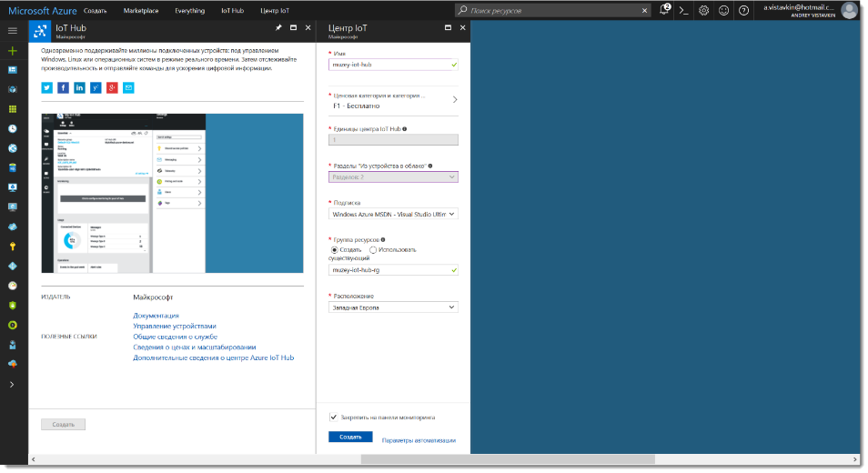Screen dimensions: 868x473
Task: Open the Dashboard icon in the sidebar
Action: pyautogui.click(x=12, y=70)
